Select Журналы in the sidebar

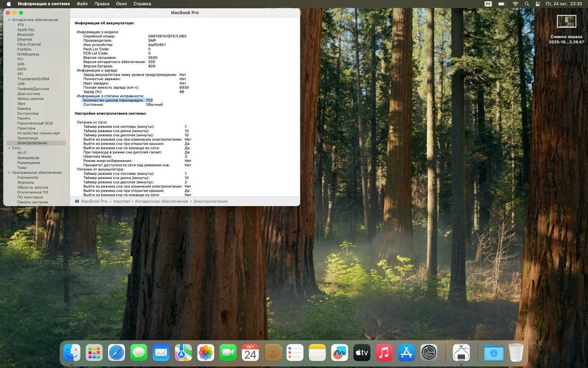tap(25, 183)
